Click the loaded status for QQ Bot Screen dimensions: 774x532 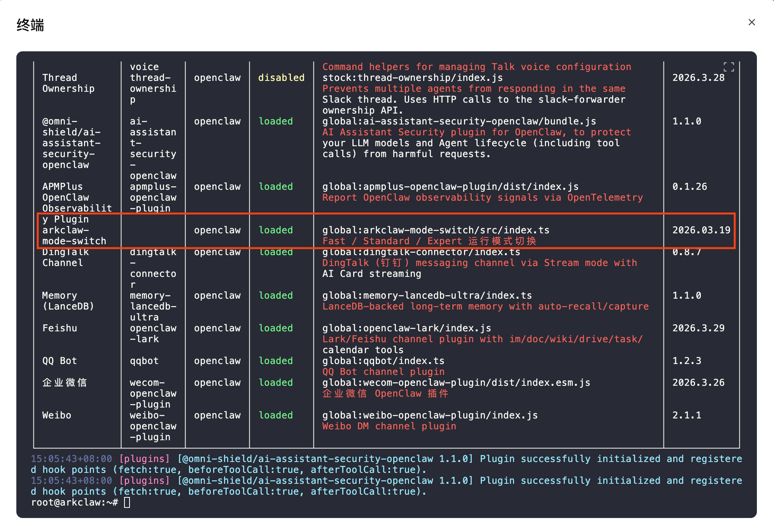[x=276, y=361]
